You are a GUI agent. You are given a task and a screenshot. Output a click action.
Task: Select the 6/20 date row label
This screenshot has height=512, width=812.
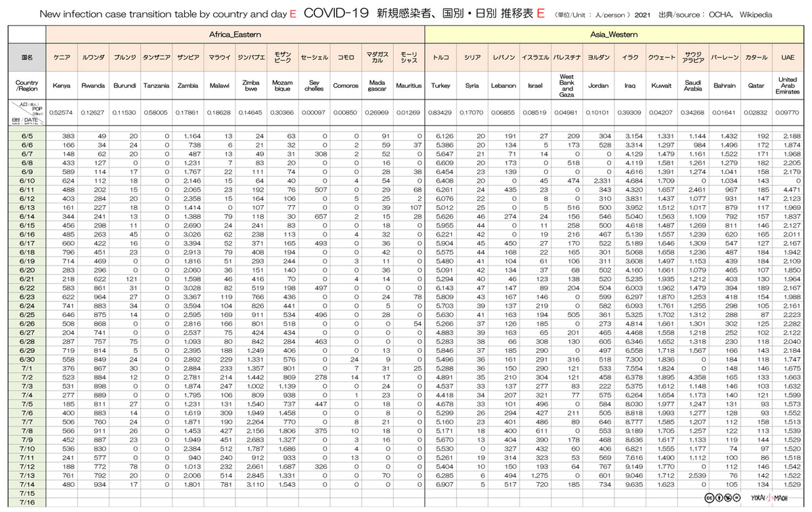27,269
